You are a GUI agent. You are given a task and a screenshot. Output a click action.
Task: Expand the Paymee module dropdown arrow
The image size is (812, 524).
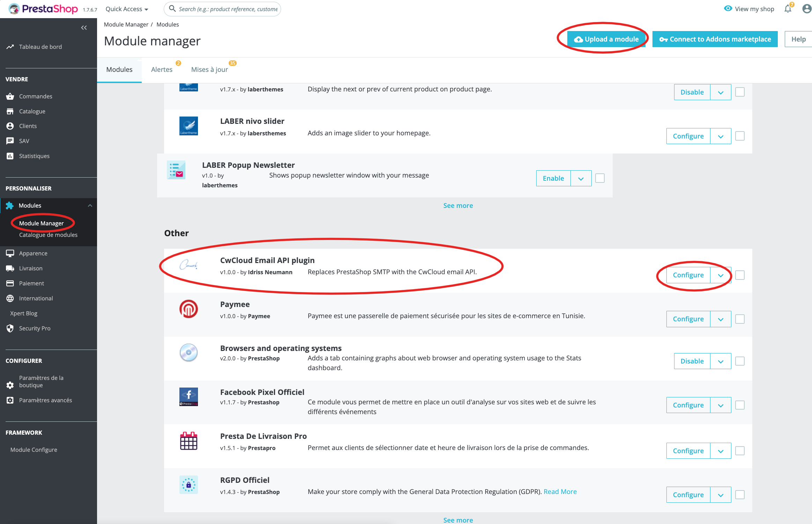coord(721,319)
